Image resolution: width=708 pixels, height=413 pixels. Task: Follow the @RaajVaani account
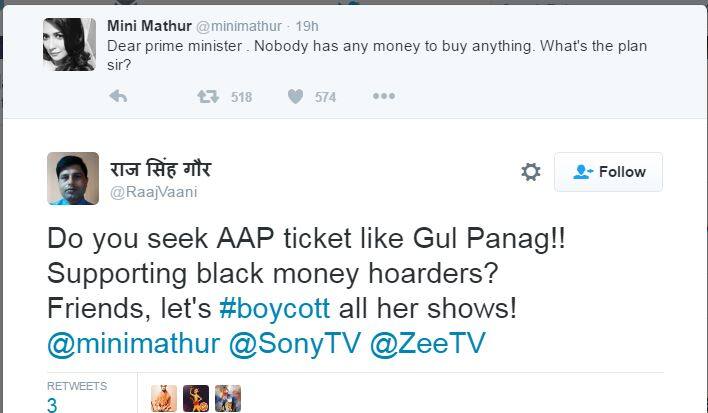(609, 172)
